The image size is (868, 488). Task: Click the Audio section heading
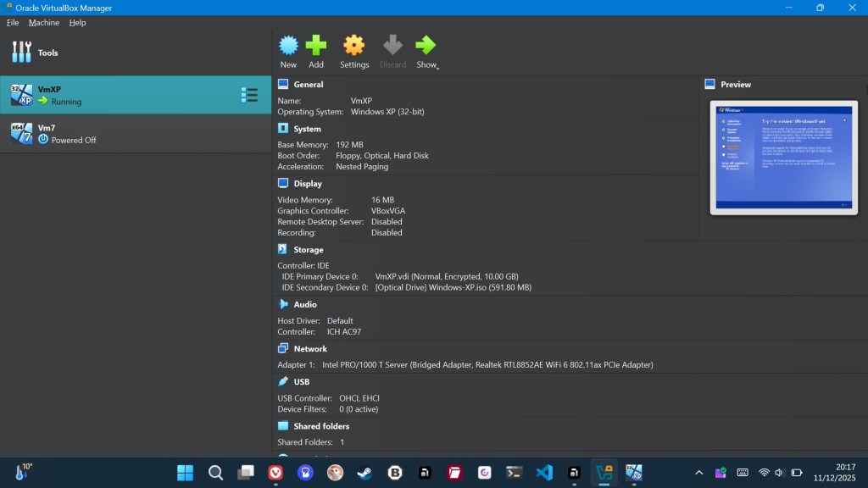pos(305,305)
